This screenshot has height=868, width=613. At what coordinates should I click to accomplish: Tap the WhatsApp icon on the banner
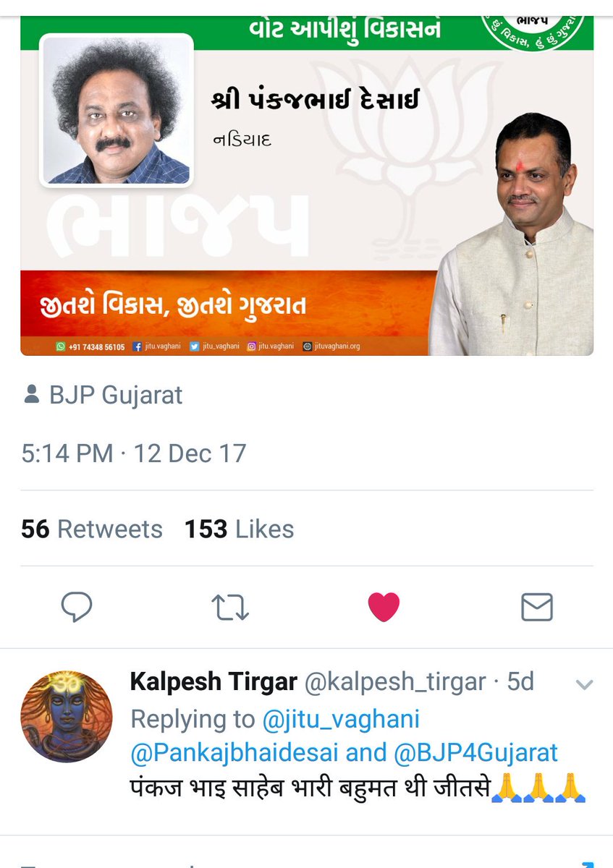click(x=61, y=346)
